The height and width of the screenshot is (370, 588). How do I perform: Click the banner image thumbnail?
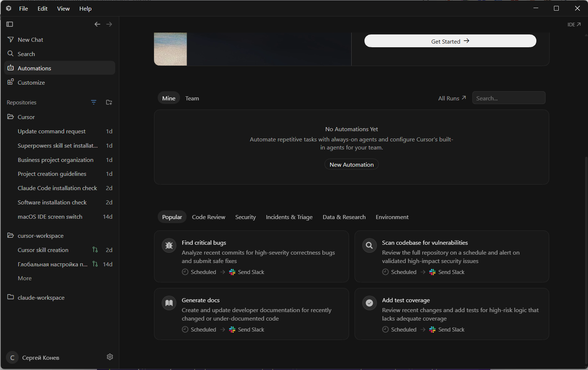pos(171,49)
